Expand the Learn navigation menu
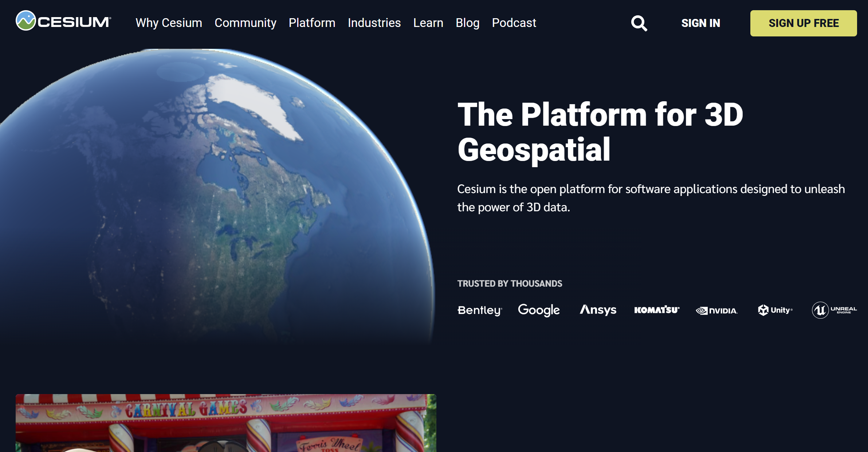Screen dimensions: 868x452 tap(428, 23)
